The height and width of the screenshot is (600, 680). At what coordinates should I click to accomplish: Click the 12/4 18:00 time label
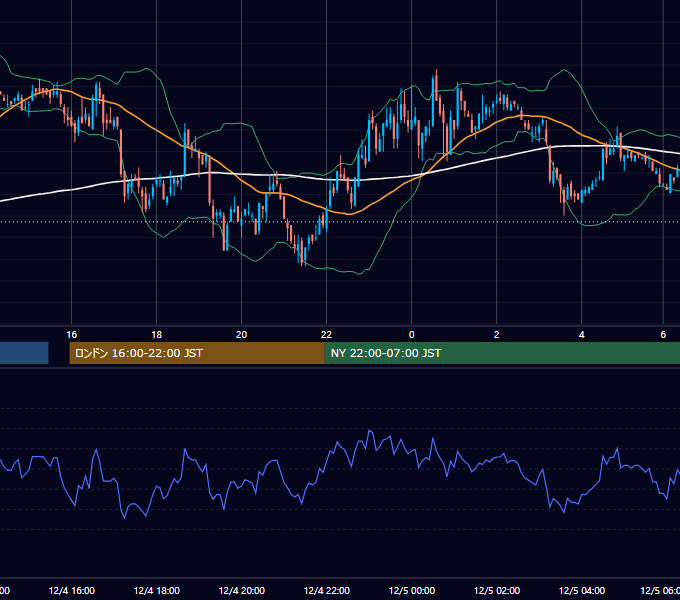click(157, 590)
